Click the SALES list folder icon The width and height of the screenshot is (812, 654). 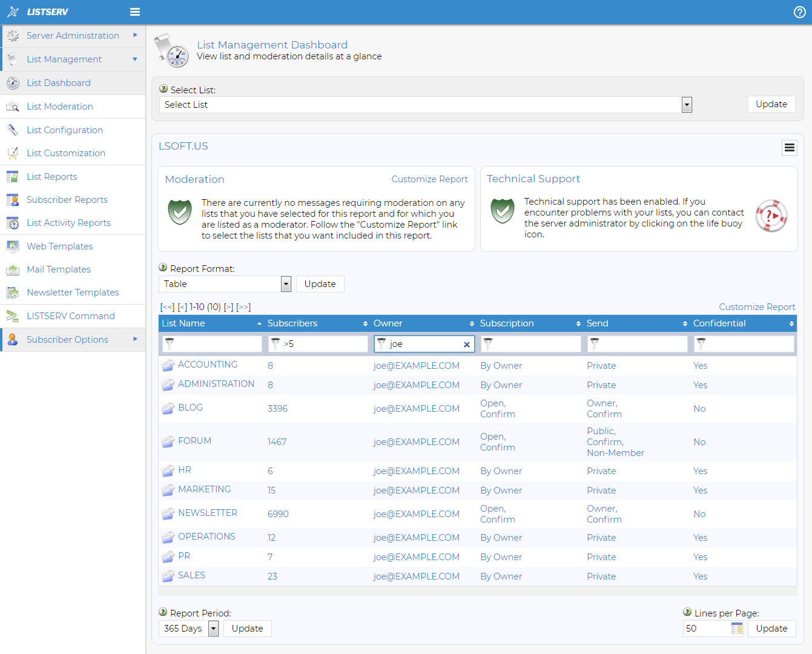[x=168, y=576]
